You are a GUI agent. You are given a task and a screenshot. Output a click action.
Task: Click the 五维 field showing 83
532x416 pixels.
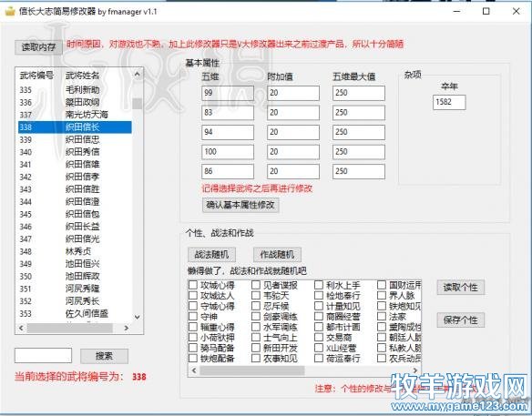click(228, 113)
